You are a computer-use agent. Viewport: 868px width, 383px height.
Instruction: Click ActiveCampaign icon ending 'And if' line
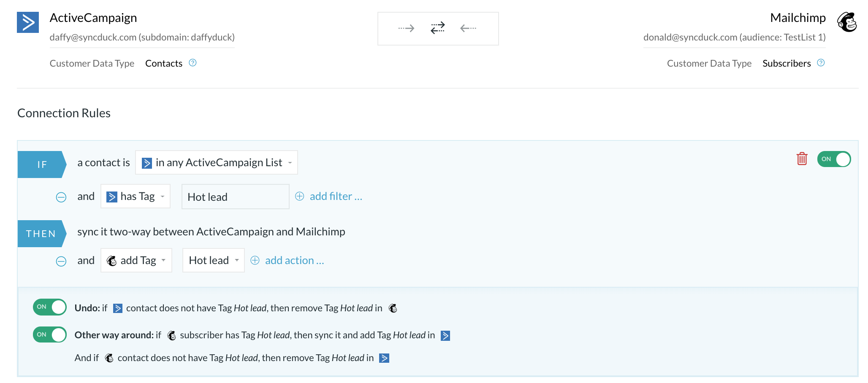(x=384, y=358)
